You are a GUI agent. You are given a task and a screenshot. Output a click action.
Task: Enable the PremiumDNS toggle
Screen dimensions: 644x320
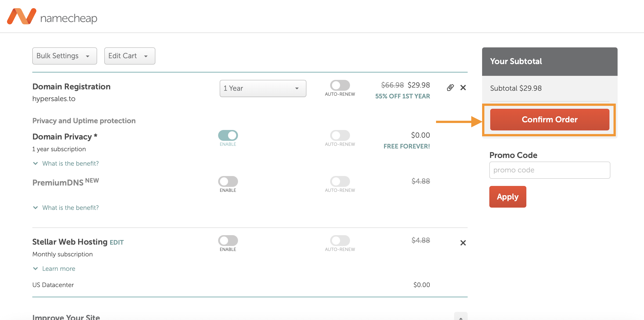(228, 181)
